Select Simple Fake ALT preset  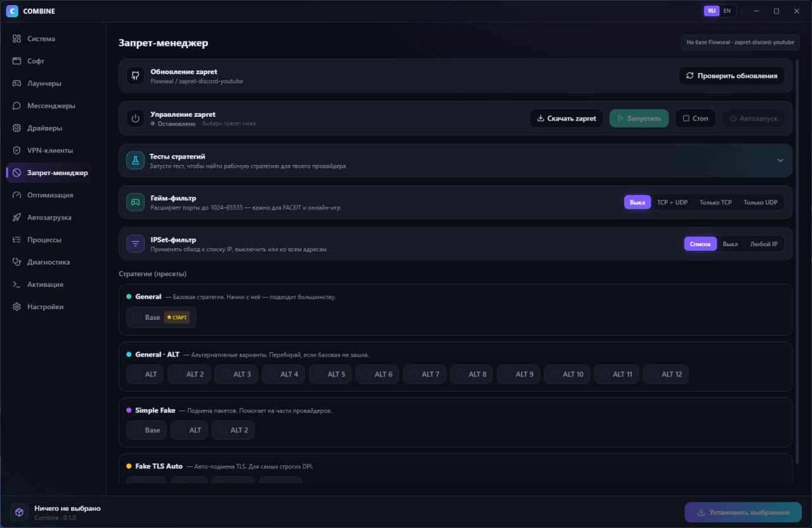pos(189,430)
